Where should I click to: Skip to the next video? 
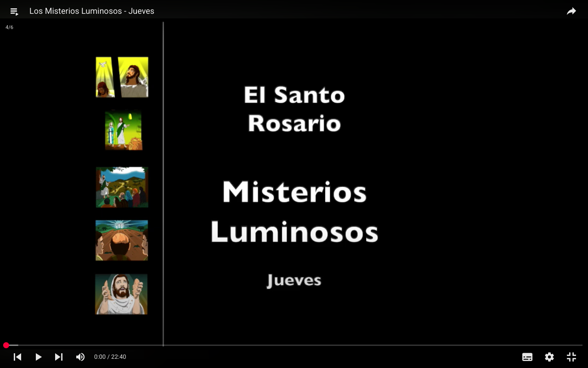pyautogui.click(x=59, y=357)
